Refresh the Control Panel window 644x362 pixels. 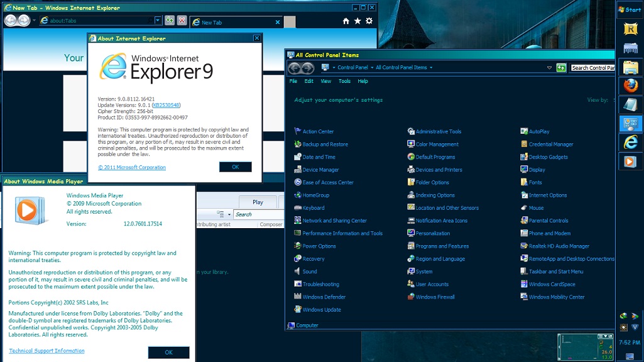(561, 67)
